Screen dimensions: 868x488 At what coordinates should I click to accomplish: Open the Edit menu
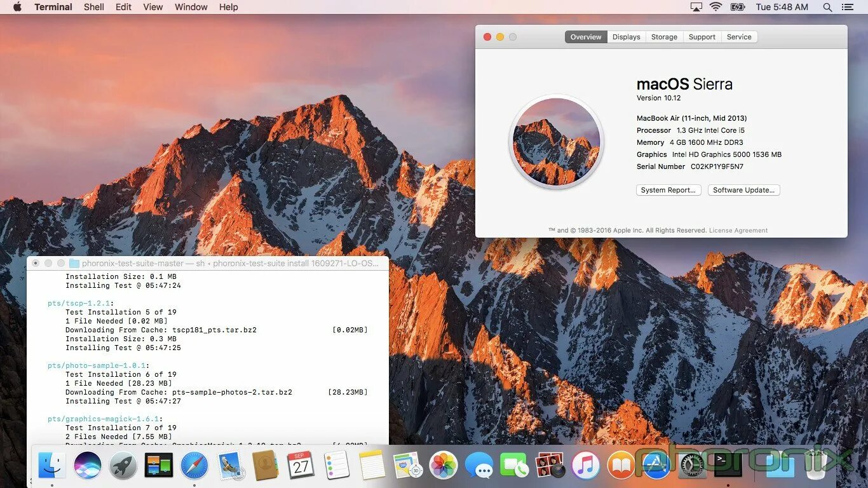123,7
